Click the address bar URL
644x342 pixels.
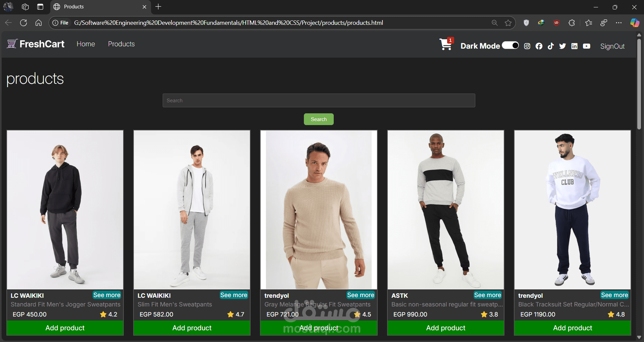pos(228,23)
